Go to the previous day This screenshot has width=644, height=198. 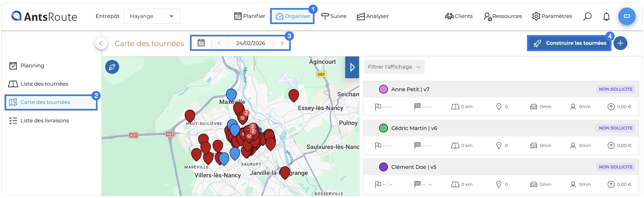tap(219, 43)
